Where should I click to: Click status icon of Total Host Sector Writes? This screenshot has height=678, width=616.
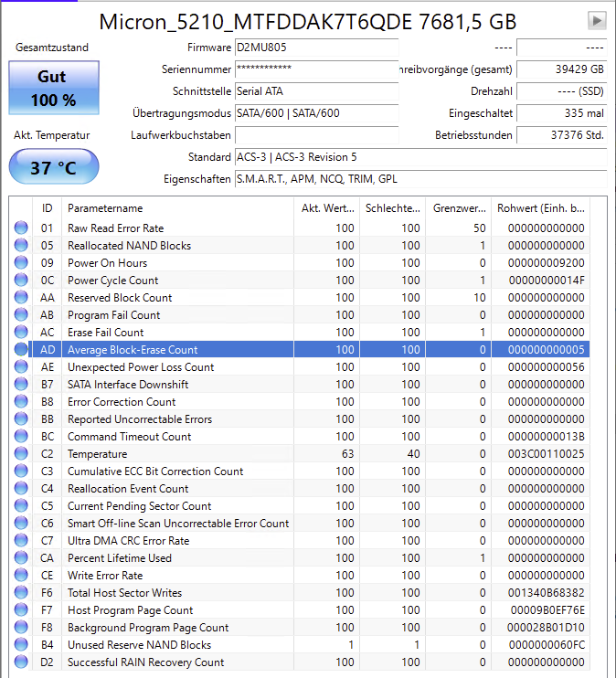click(21, 592)
